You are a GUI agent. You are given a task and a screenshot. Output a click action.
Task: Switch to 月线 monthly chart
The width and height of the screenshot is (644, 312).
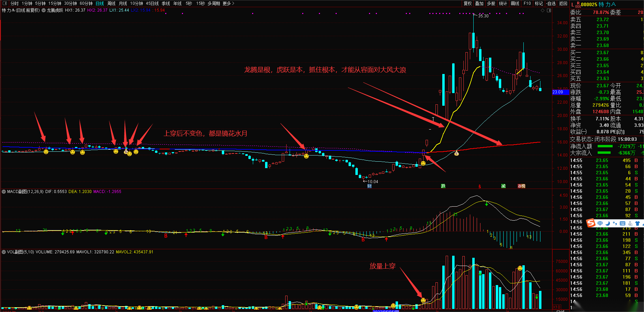pyautogui.click(x=123, y=3)
